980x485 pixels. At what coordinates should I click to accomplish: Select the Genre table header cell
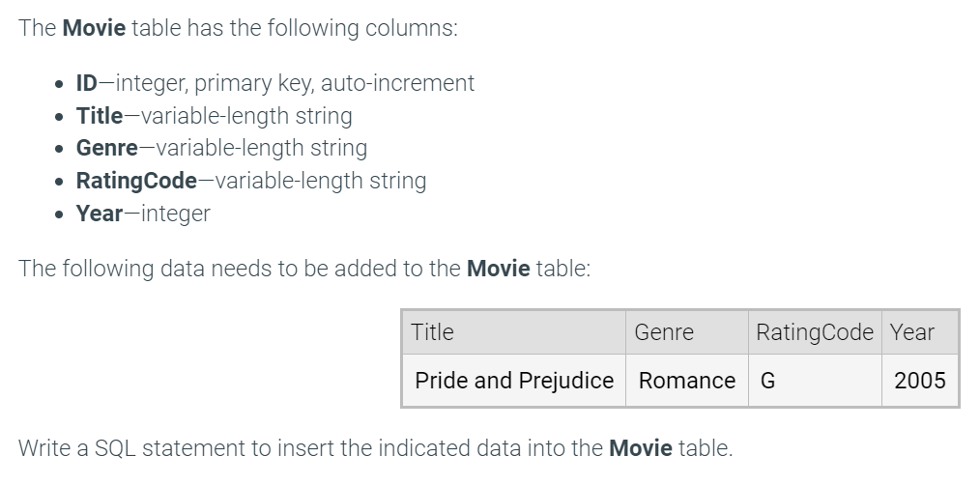coord(687,332)
